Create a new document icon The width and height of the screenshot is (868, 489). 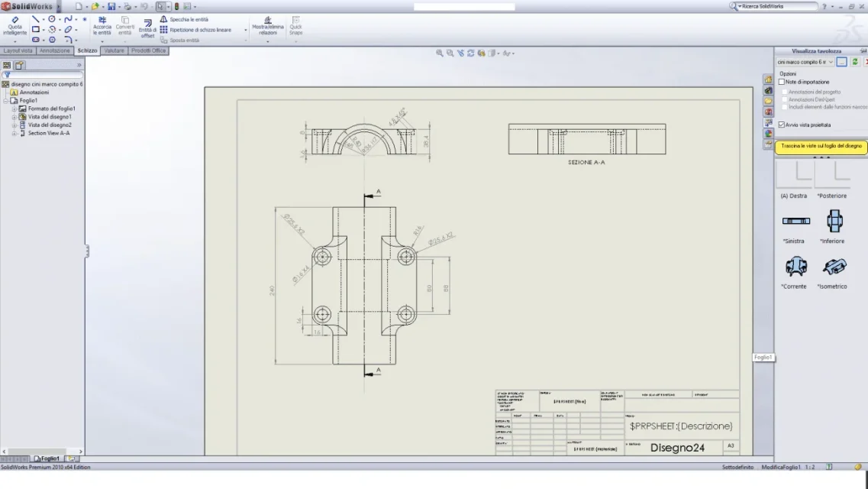(x=79, y=7)
